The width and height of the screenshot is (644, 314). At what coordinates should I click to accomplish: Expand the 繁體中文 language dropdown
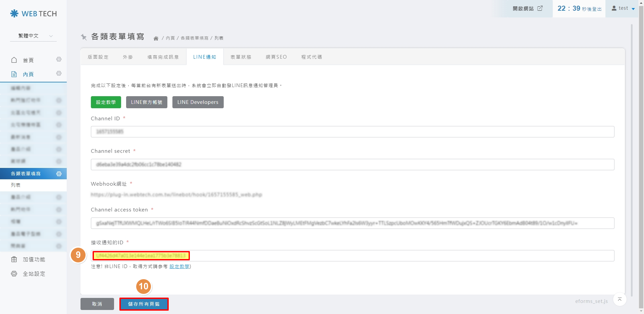pos(34,36)
